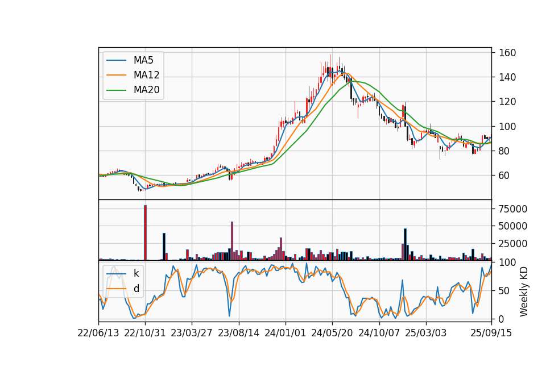Click the k legend label in the KD panel

click(x=136, y=273)
